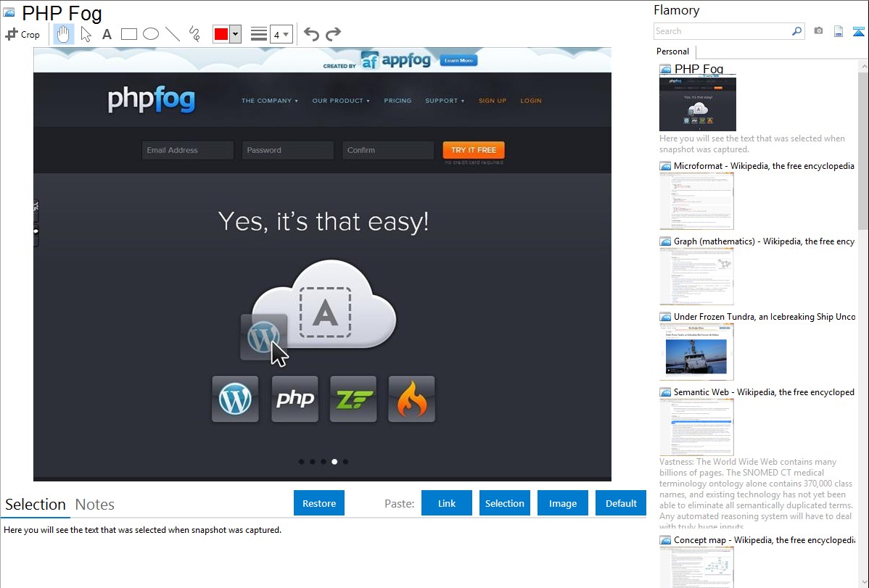869x588 pixels.
Task: Select the arrow pointer tool
Action: pos(86,34)
